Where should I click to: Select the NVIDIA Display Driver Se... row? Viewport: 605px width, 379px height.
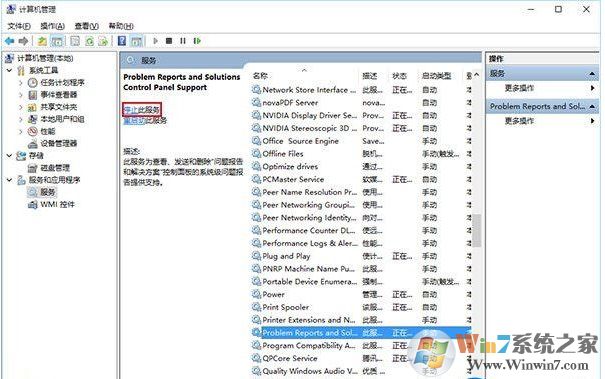pos(361,115)
